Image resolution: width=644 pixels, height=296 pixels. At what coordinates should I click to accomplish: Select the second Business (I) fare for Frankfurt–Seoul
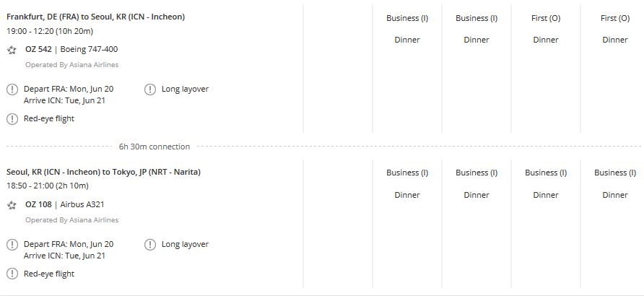coord(477,18)
